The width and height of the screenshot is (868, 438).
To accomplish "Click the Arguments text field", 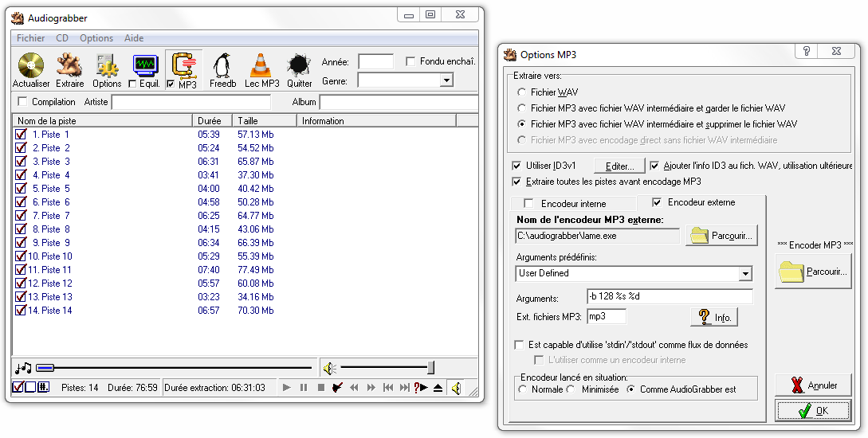I will point(670,296).
